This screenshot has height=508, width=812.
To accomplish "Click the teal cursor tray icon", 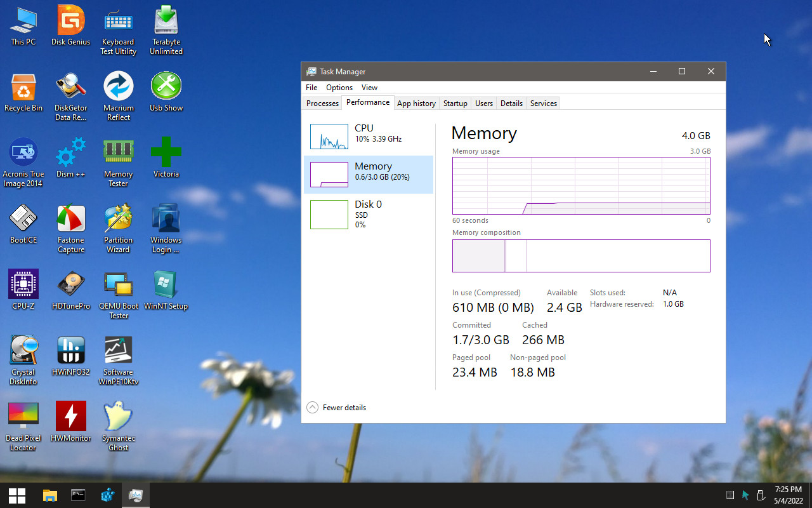I will click(745, 495).
